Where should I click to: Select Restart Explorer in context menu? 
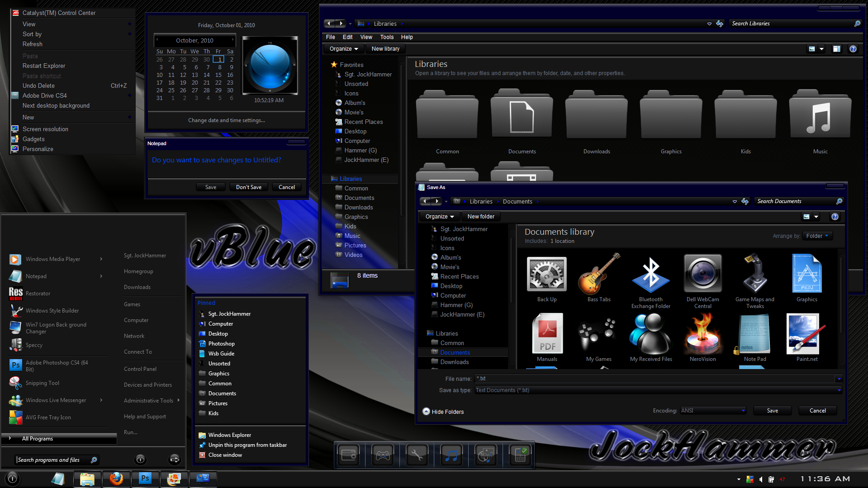pyautogui.click(x=44, y=66)
